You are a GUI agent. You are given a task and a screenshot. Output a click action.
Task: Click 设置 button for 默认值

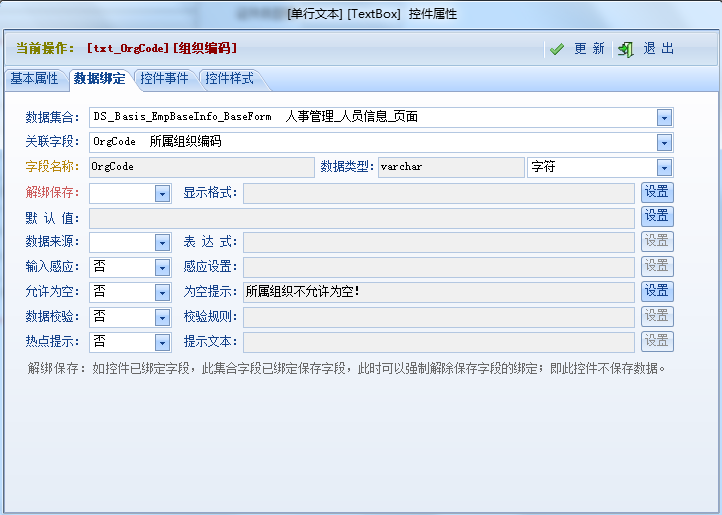pos(657,217)
